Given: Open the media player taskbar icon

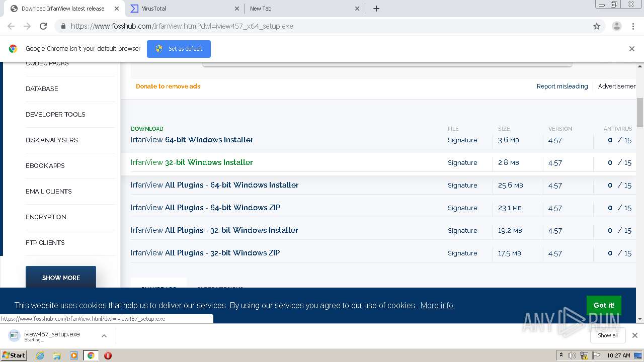Looking at the screenshot, I should click(x=74, y=355).
